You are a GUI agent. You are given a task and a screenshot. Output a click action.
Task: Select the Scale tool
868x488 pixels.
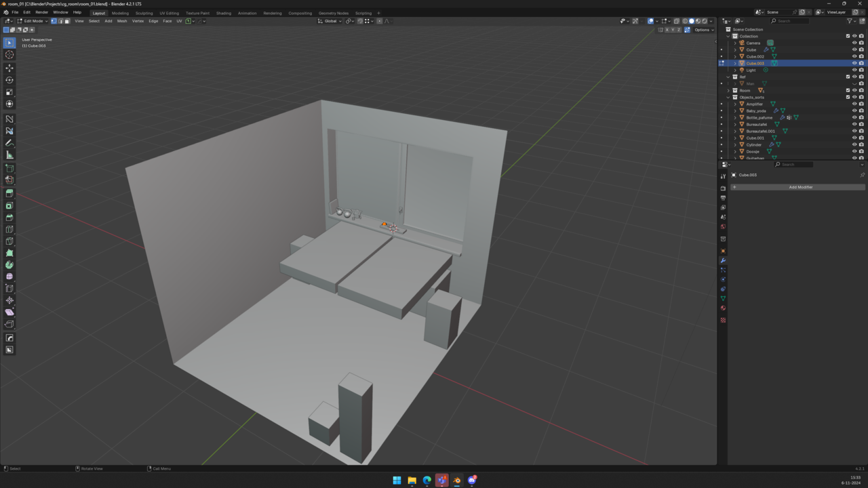click(9, 92)
